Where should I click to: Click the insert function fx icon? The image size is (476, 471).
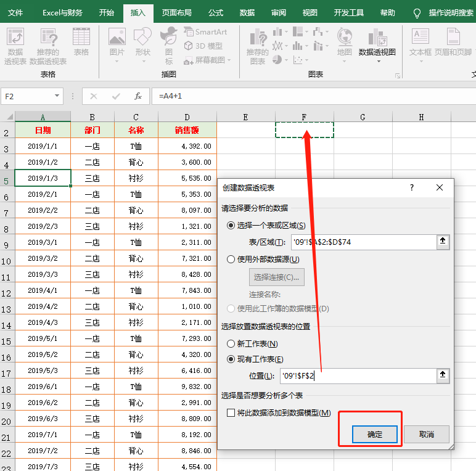coord(138,96)
